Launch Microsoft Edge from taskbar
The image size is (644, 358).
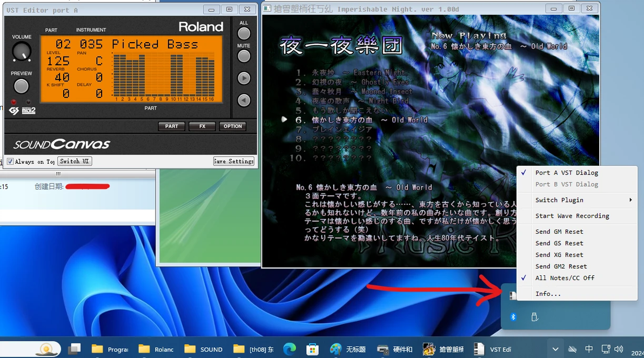[x=290, y=349]
